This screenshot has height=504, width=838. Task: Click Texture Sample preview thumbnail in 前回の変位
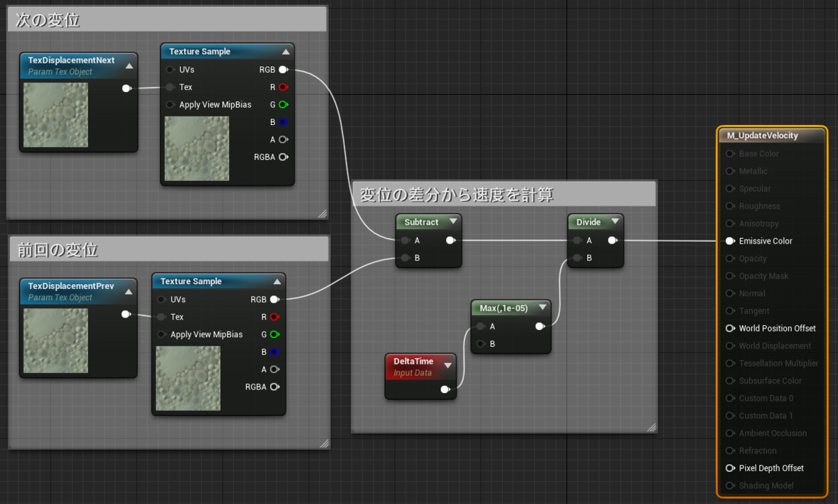[188, 378]
